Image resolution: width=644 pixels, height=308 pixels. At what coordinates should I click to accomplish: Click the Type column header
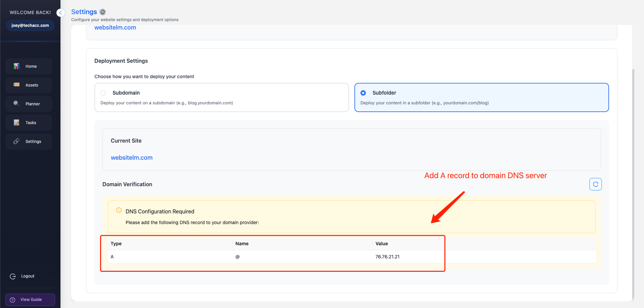116,244
